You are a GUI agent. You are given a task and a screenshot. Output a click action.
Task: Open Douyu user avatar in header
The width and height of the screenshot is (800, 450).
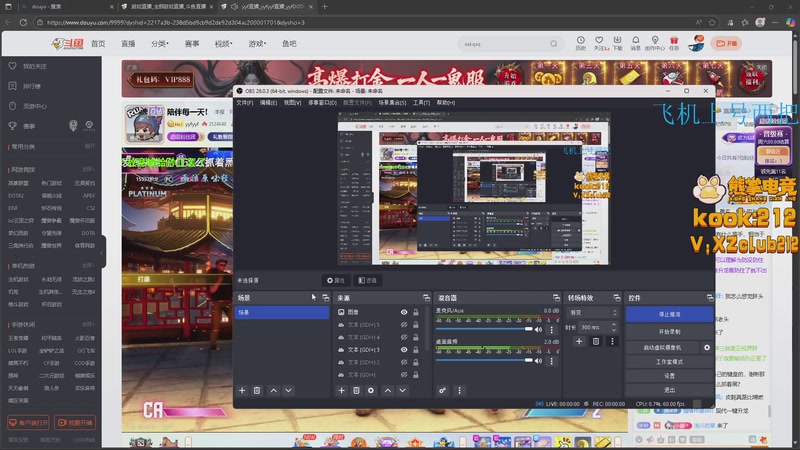click(696, 43)
